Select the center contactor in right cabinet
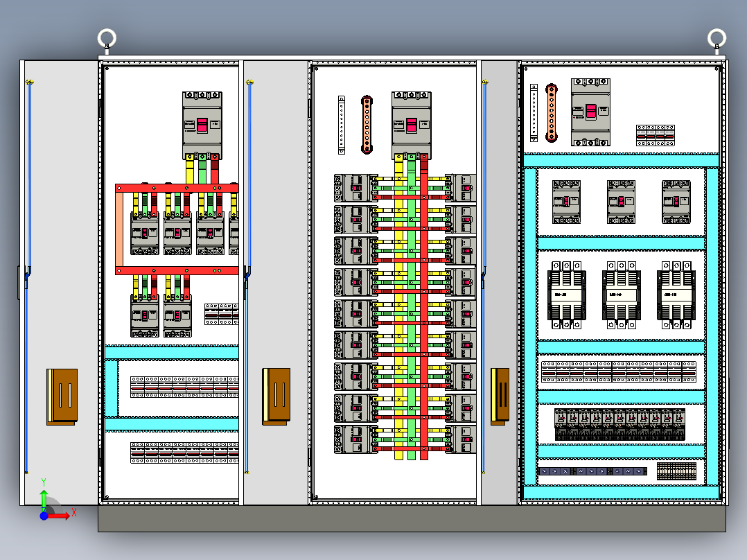This screenshot has width=747, height=560. click(621, 295)
